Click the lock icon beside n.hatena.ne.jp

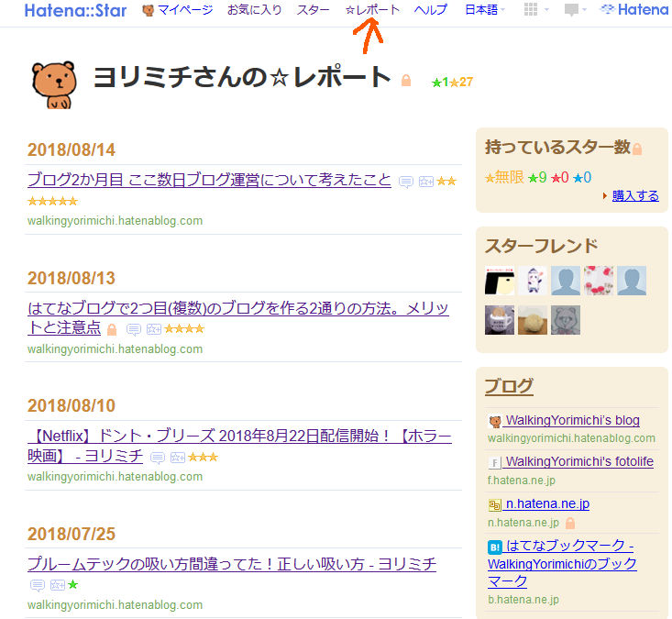click(x=570, y=523)
